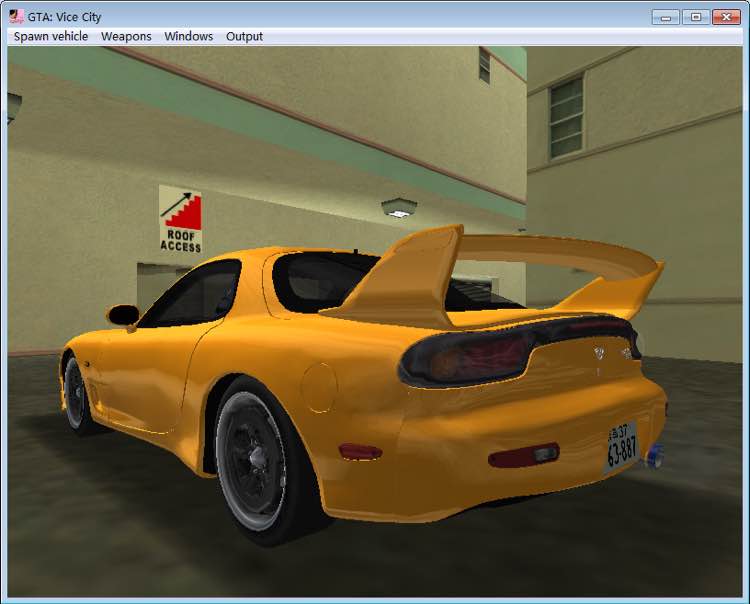Minimize the GTA: Vice City window
The width and height of the screenshot is (750, 604).
tap(665, 17)
